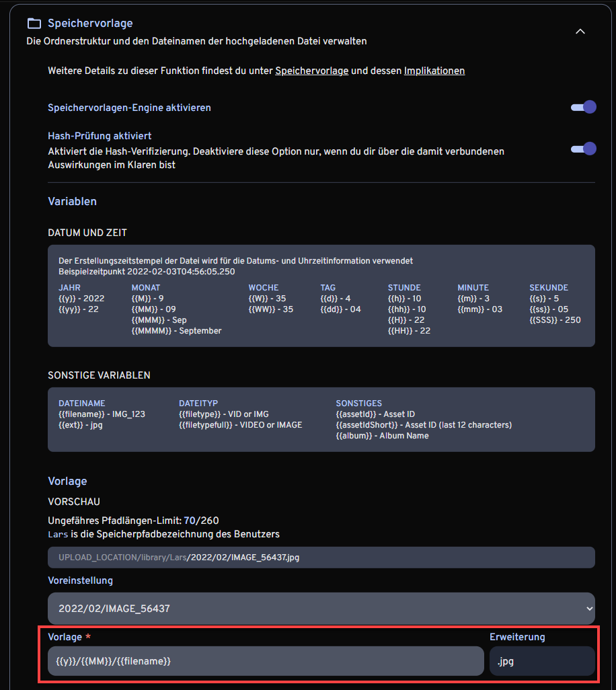Viewport: 616px width, 690px height.
Task: Click the {{HH}} - 22 variable
Action: click(x=409, y=331)
